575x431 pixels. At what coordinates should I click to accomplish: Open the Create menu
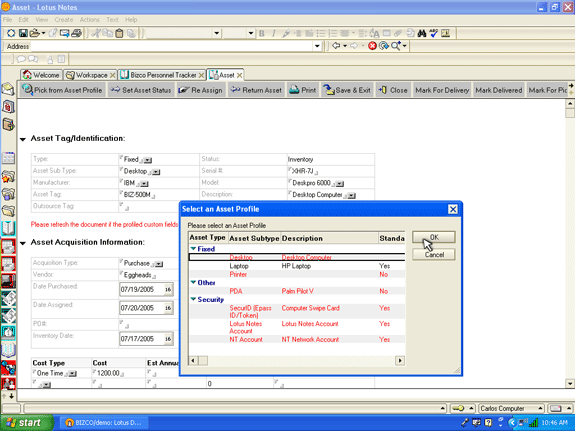pos(64,20)
